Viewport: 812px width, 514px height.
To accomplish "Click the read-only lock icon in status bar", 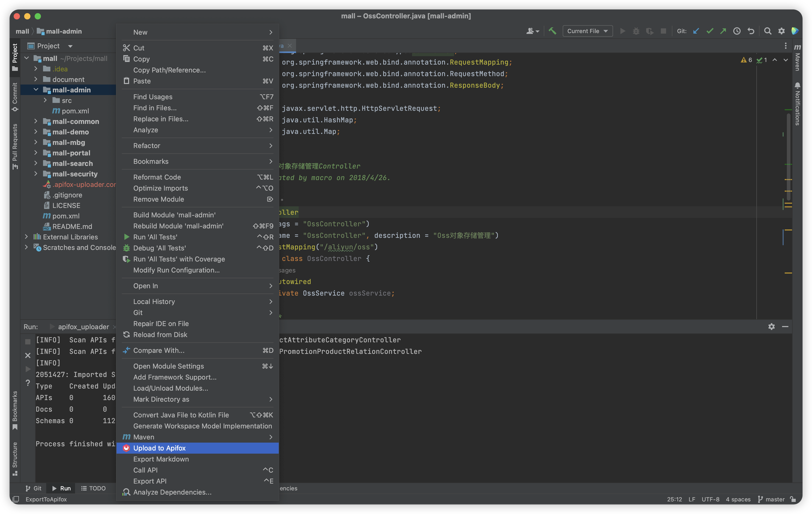I will click(x=793, y=499).
